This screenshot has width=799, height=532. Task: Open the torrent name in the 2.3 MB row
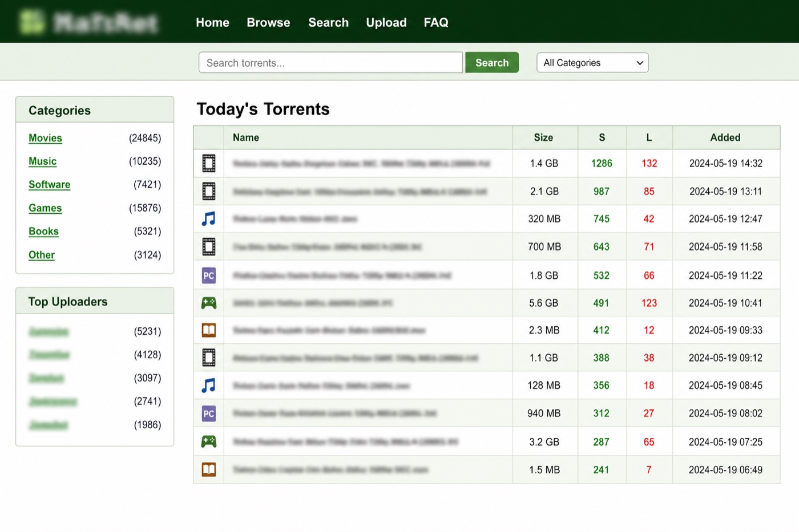click(329, 330)
